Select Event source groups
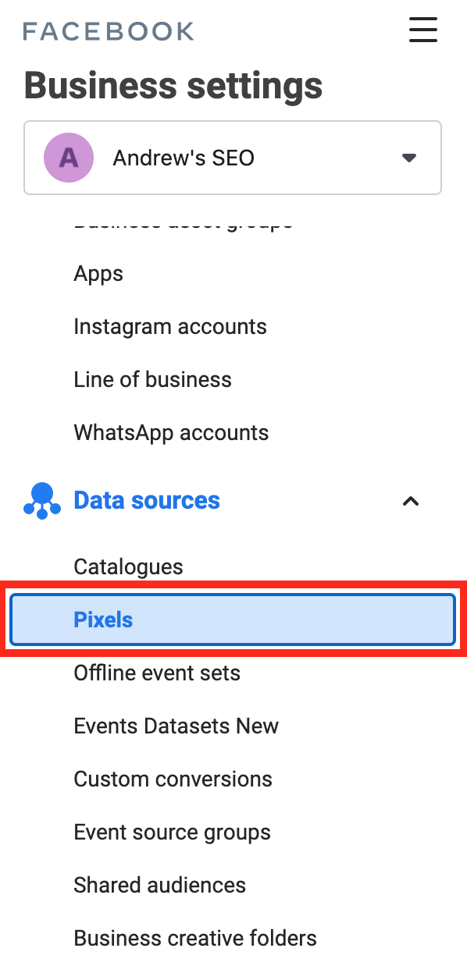 pyautogui.click(x=172, y=833)
